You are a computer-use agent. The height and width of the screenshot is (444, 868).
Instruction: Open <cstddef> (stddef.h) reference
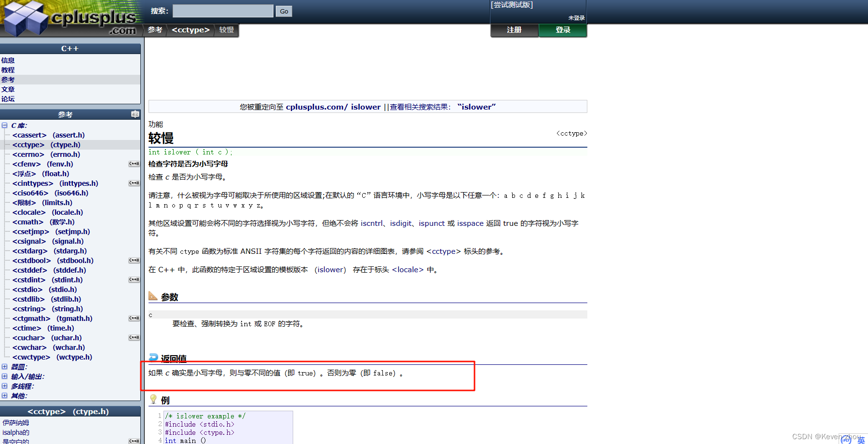tap(49, 270)
